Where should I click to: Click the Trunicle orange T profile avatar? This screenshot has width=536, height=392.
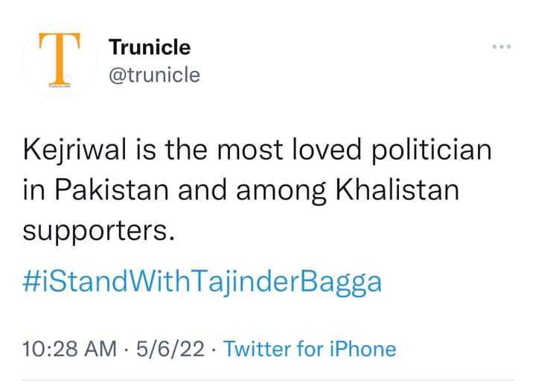(x=60, y=60)
